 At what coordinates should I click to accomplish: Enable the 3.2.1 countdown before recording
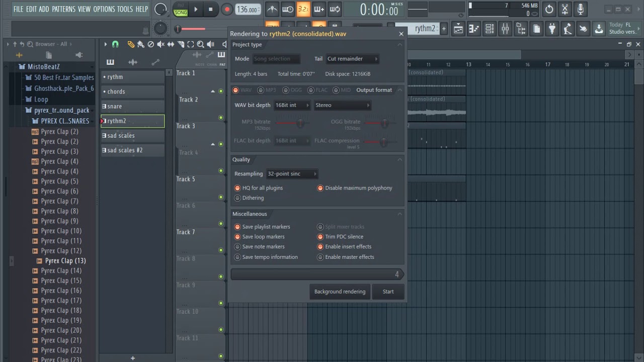click(303, 9)
